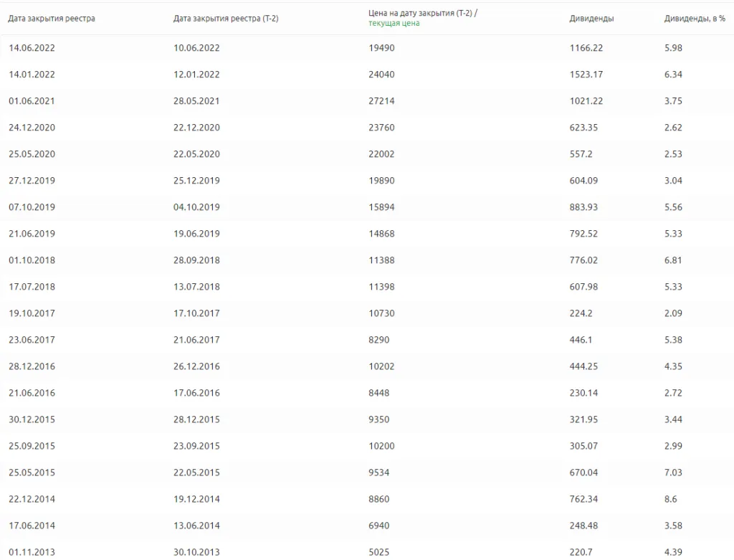The height and width of the screenshot is (560, 734).
Task: Click the 'Дивиденды, в %' column header
Action: [x=695, y=18]
